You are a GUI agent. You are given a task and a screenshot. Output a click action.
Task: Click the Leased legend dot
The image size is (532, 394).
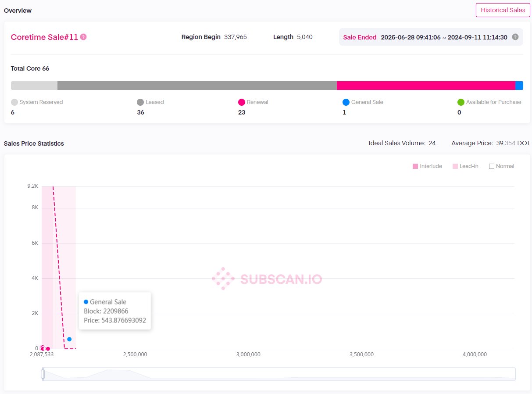point(140,102)
